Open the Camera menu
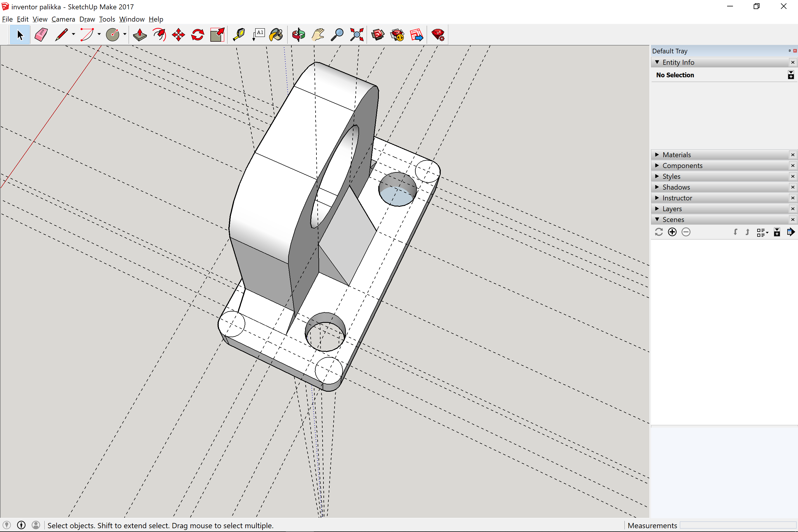This screenshot has height=532, width=798. point(63,19)
